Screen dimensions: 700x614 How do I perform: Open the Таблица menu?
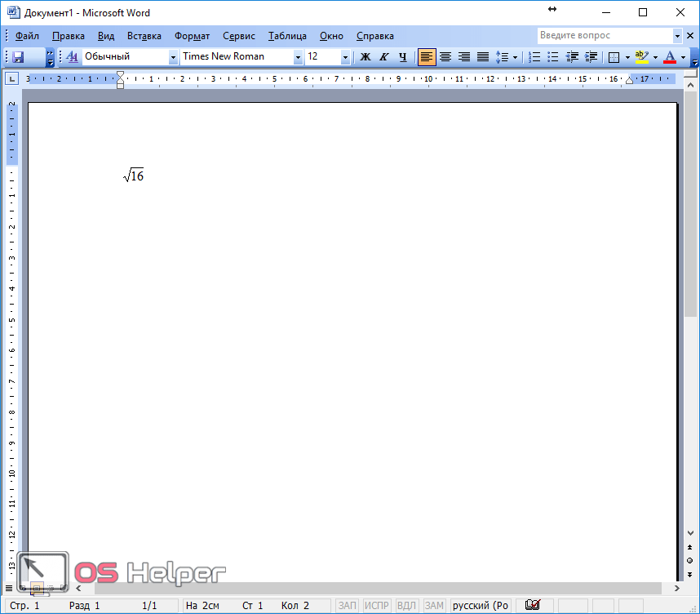coord(287,36)
